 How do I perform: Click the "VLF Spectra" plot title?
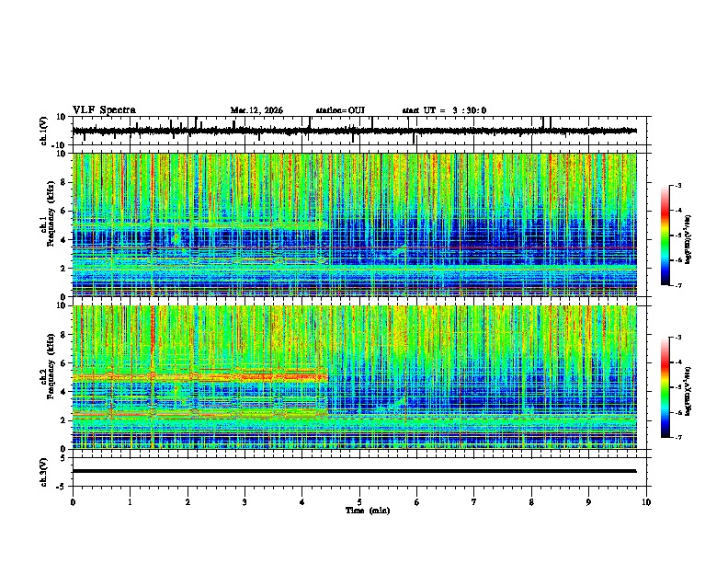[104, 110]
